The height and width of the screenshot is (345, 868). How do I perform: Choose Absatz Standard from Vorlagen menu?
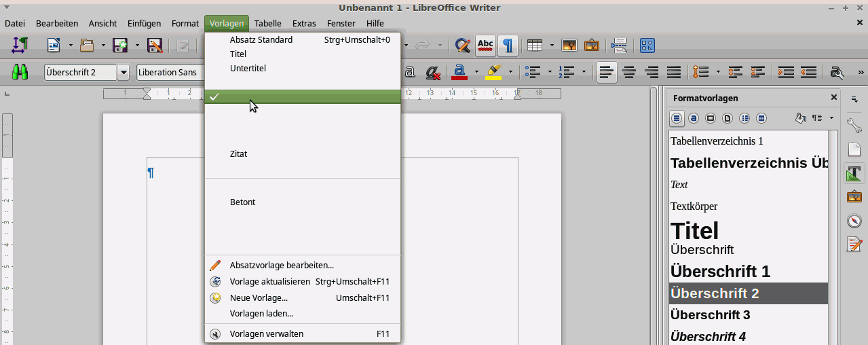(303, 39)
